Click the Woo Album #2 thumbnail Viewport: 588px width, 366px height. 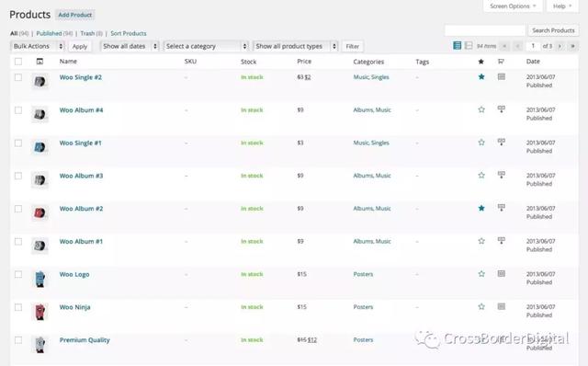(x=40, y=212)
